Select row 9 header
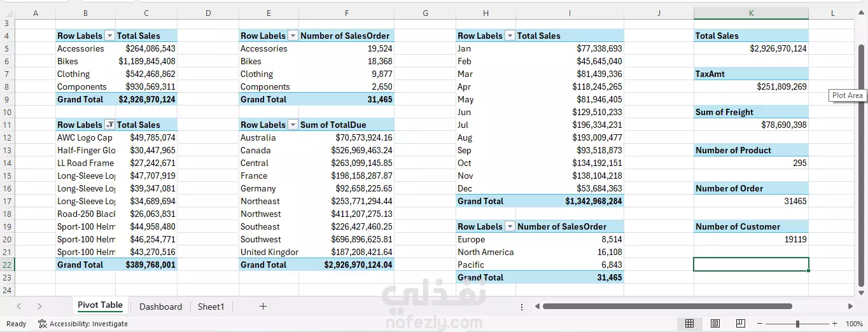Image resolution: width=868 pixels, height=332 pixels. click(6, 99)
